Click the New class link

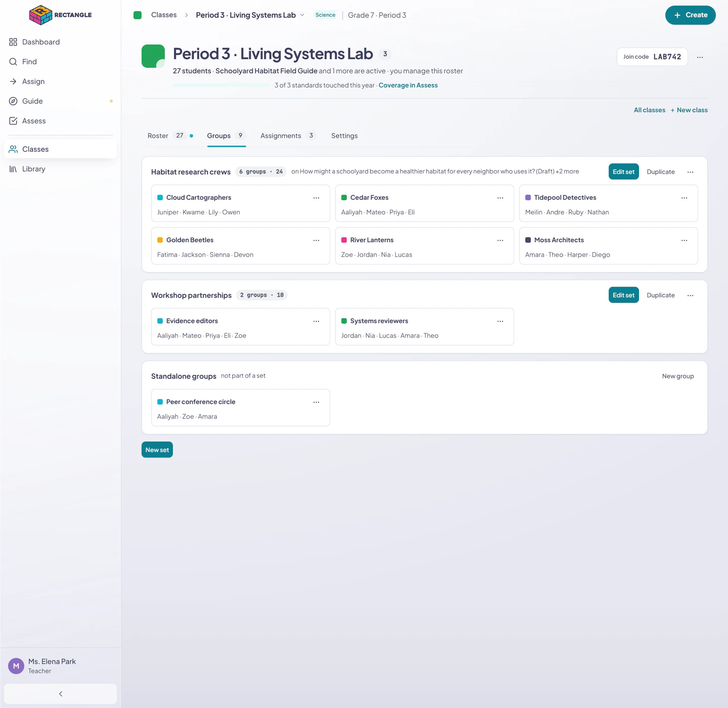tap(689, 110)
